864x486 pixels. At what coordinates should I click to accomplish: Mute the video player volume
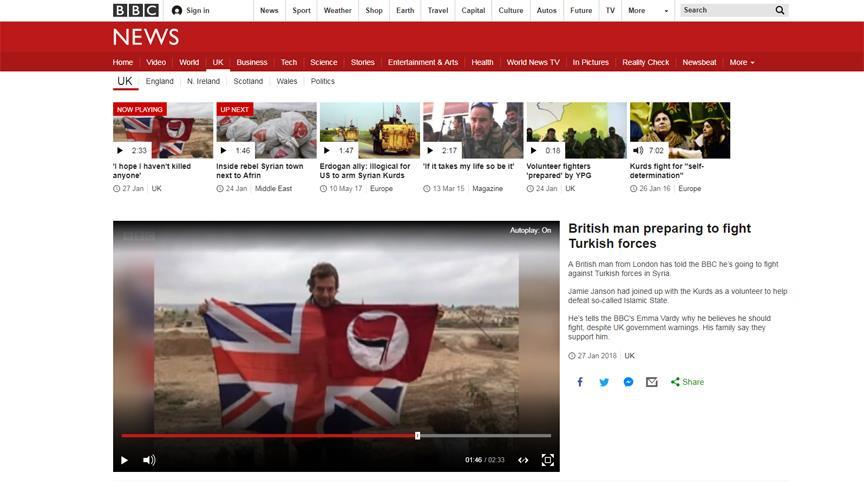tap(149, 460)
